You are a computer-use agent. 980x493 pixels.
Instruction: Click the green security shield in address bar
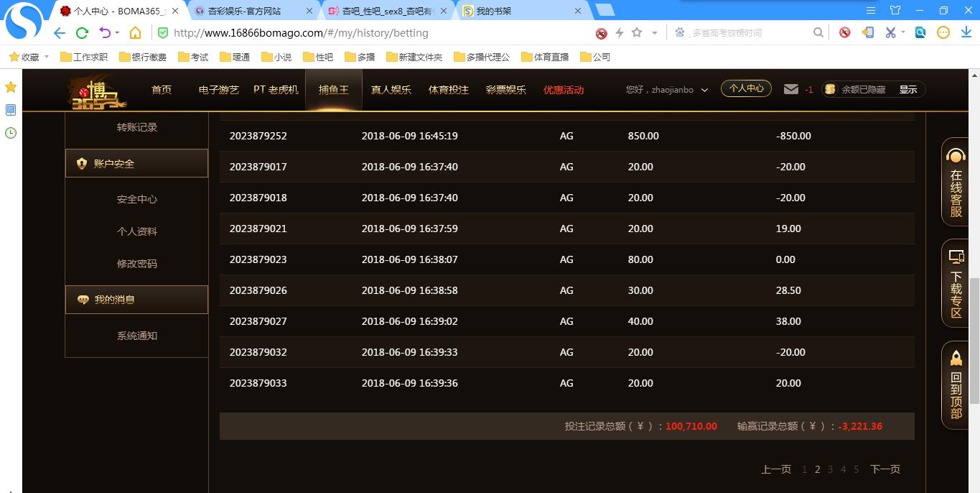163,33
